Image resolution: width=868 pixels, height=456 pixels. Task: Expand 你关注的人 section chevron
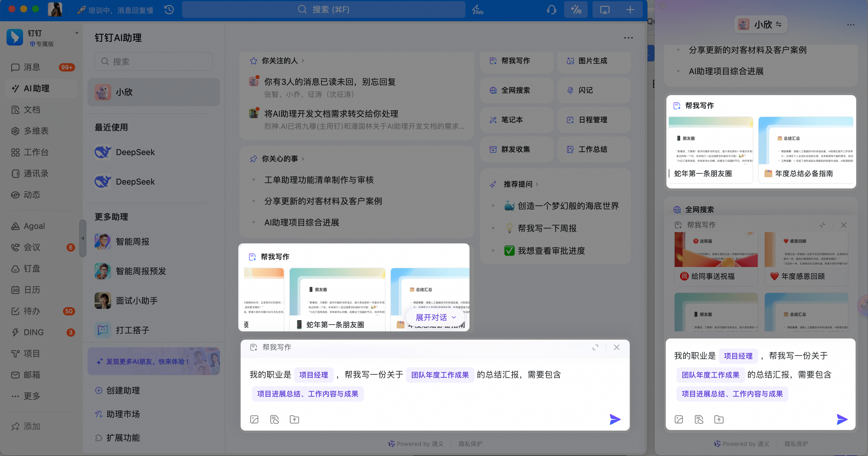pyautogui.click(x=303, y=61)
